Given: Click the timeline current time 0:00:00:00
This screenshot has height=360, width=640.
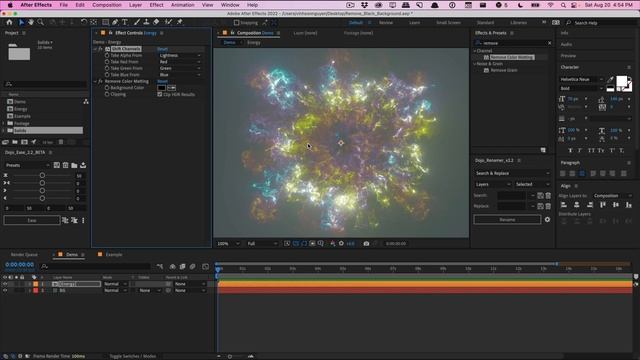Looking at the screenshot, I should (x=20, y=265).
